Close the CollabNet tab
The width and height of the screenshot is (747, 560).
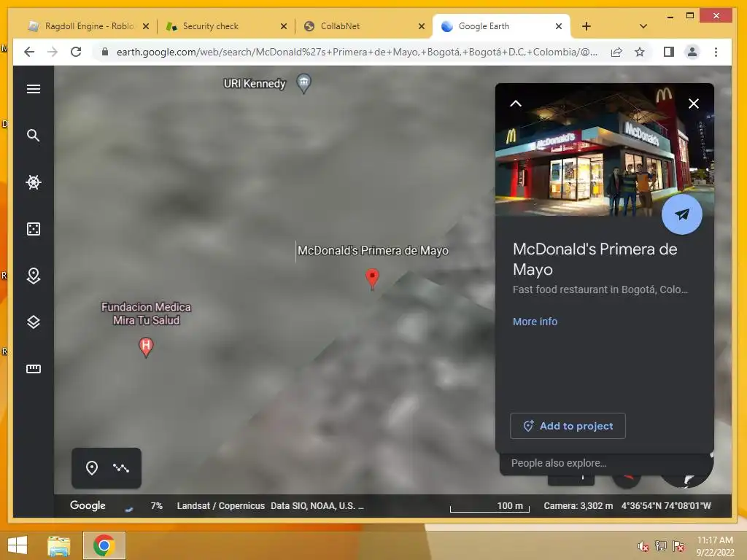421,27
